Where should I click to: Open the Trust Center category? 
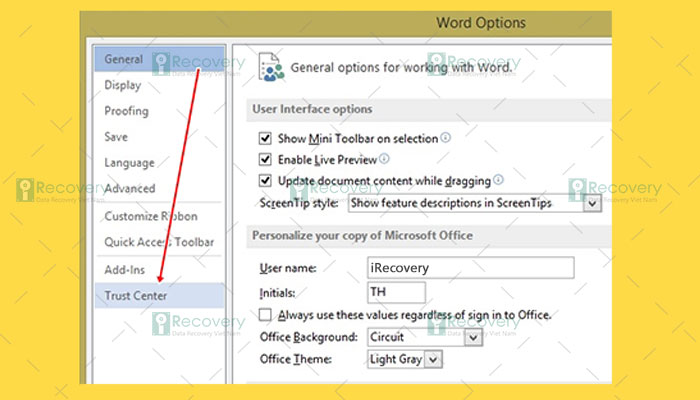click(159, 296)
